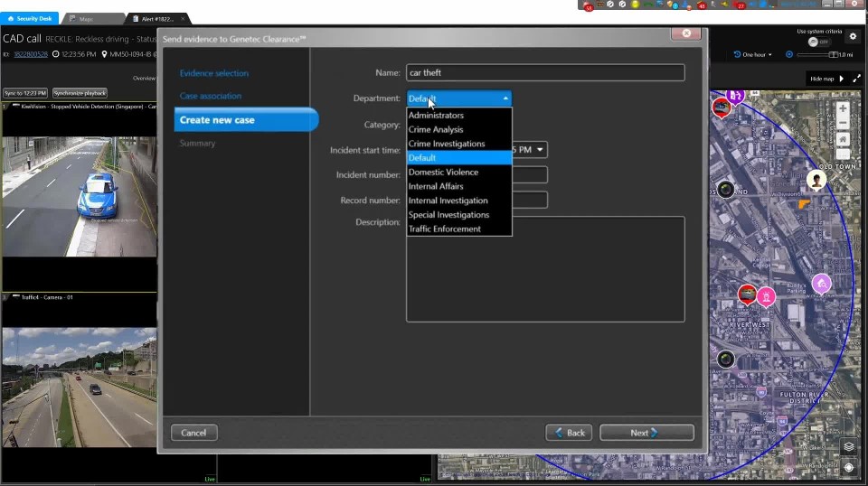Open search criteria settings gear
This screenshot has width=868, height=486.
(x=853, y=36)
